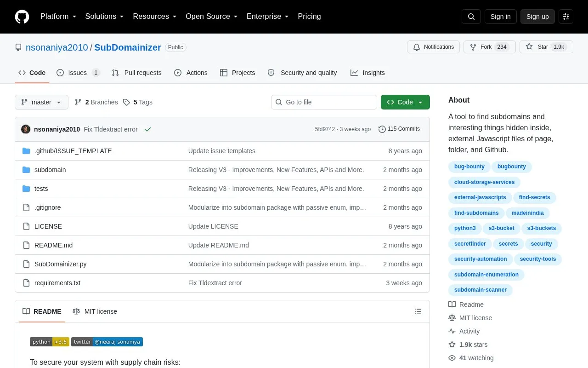Open the green Code dropdown button
Image resolution: width=588 pixels, height=368 pixels.
[405, 102]
